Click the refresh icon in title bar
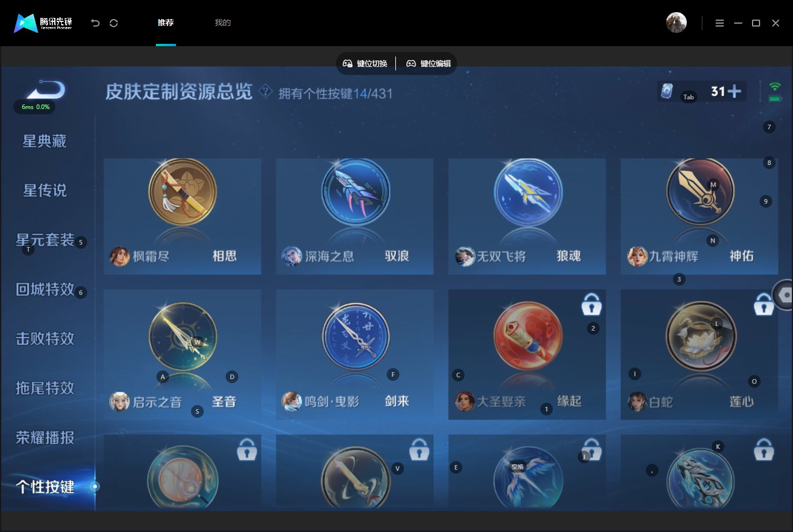The width and height of the screenshot is (793, 532). click(x=114, y=23)
